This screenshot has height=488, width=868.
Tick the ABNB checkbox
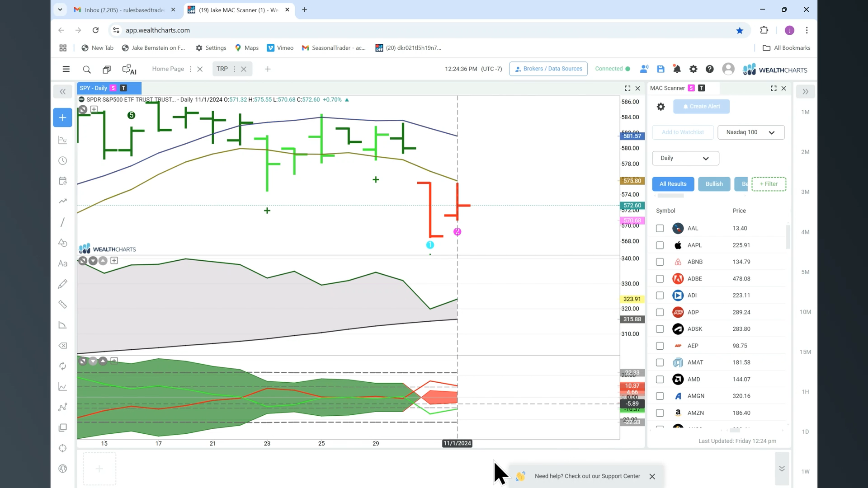[660, 262]
